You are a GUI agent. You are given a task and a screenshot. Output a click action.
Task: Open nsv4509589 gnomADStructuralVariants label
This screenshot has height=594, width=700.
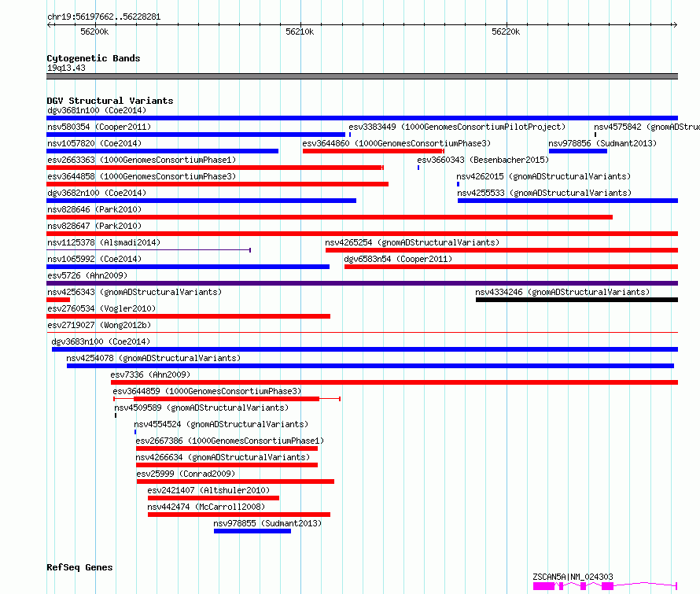pos(201,408)
